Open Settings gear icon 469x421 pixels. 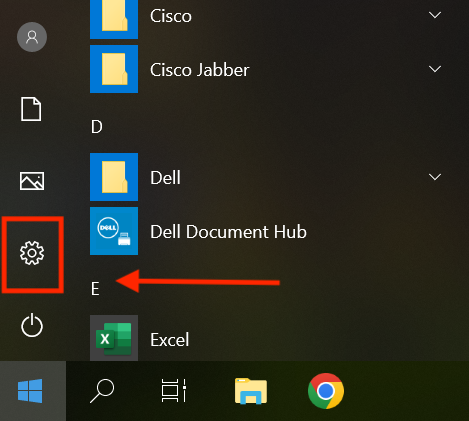[x=32, y=253]
